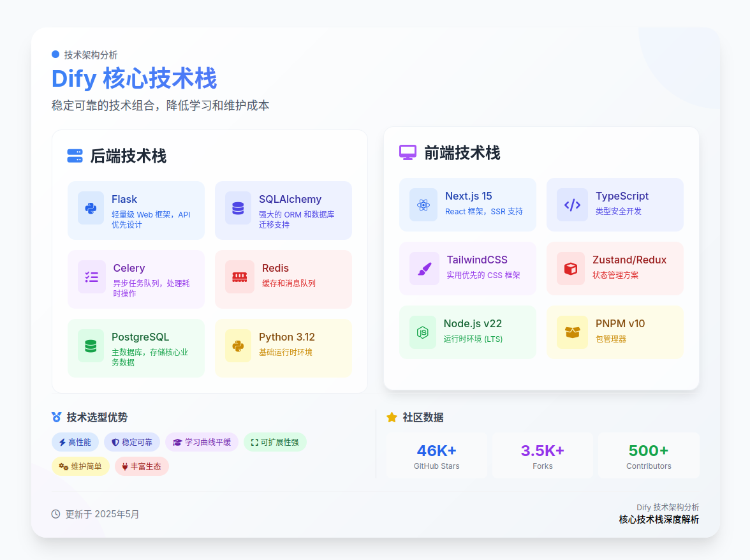Click the PNPM v10 title text
The width and height of the screenshot is (750, 560).
pyautogui.click(x=621, y=324)
